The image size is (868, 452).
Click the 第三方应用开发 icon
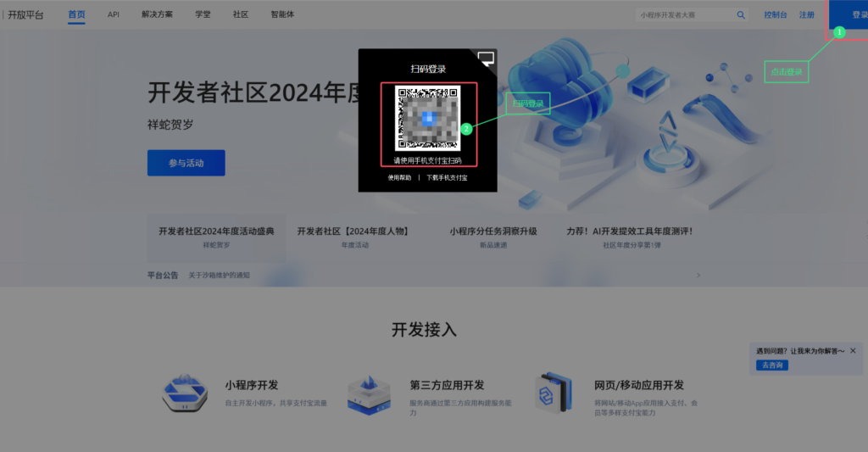click(x=370, y=393)
